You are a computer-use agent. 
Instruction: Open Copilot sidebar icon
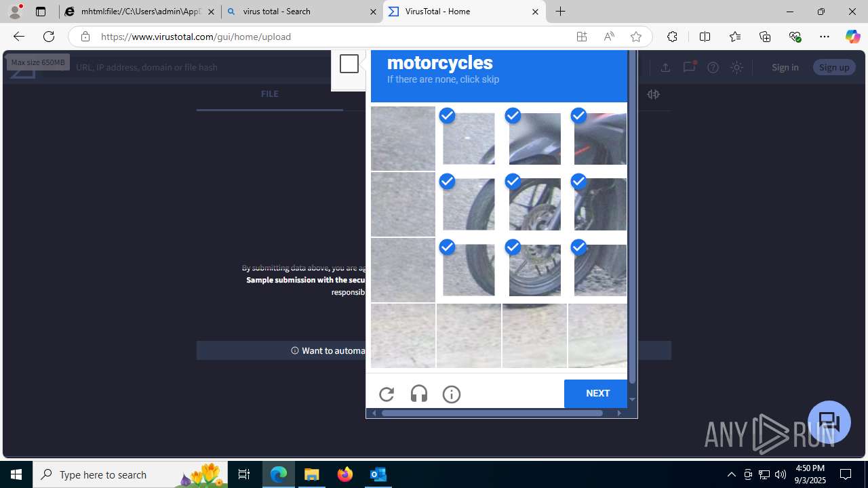[853, 37]
